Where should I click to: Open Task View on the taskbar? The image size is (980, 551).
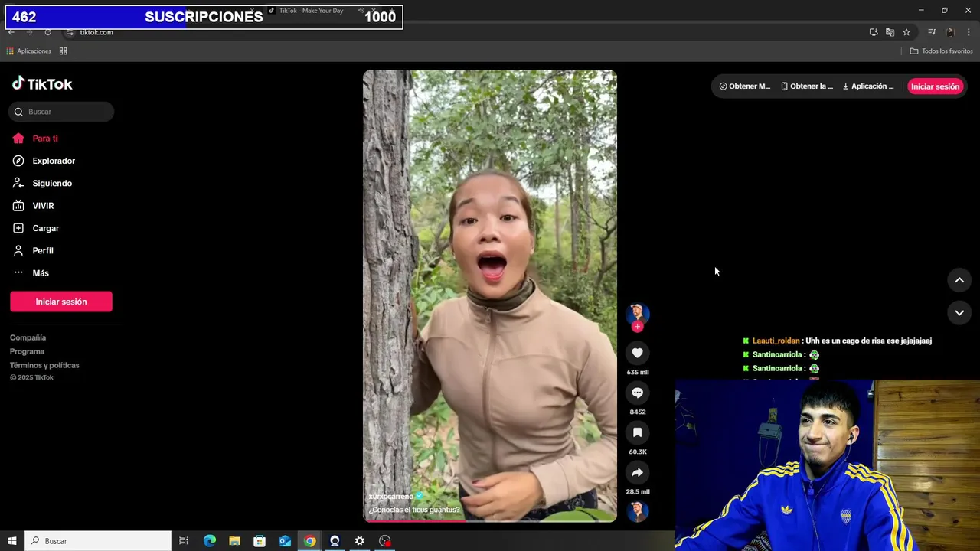pos(184,541)
